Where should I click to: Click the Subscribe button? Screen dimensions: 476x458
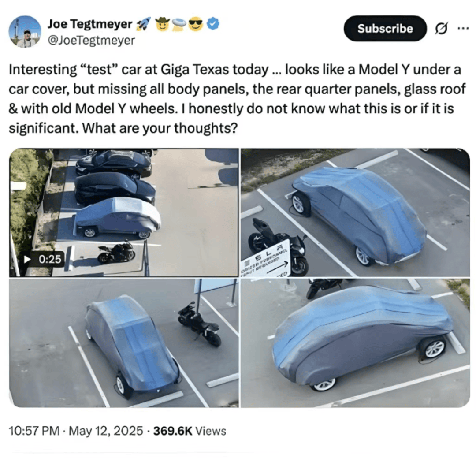click(x=385, y=29)
